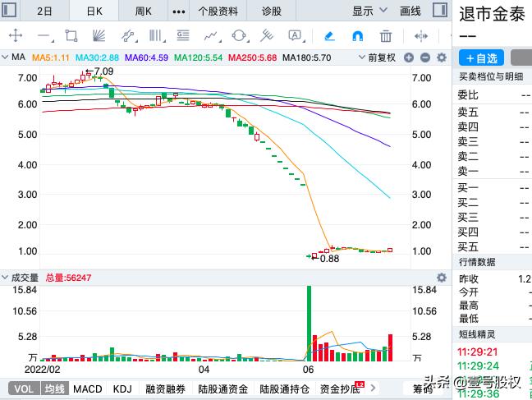Select the vertical cycle lines tool
Screen dimensions: 532x400
pos(156,35)
